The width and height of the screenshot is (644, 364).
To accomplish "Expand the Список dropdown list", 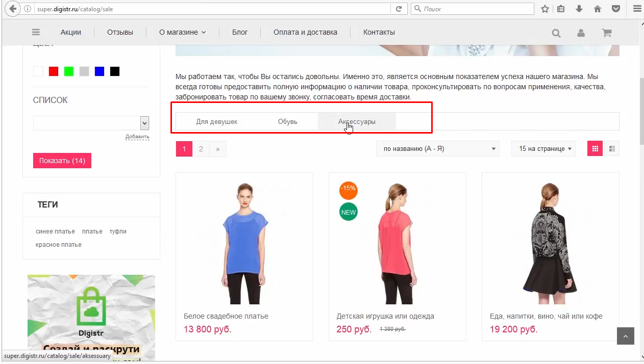I will pos(91,123).
